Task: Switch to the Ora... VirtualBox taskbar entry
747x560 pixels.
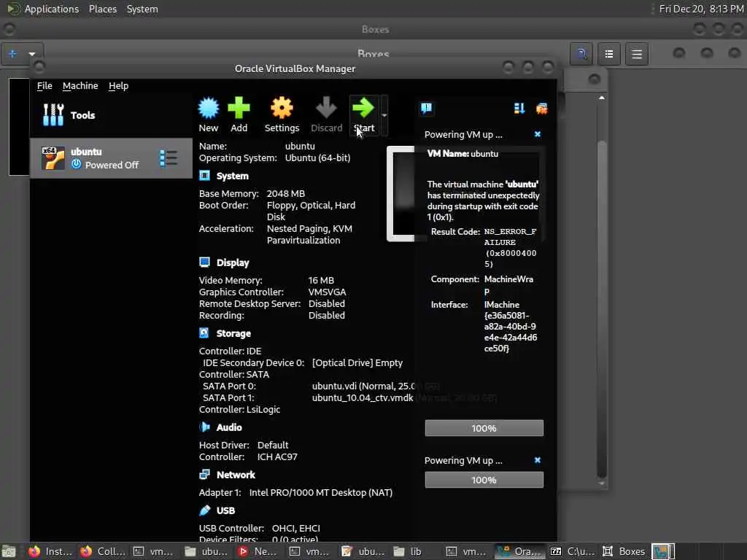Action: click(x=519, y=551)
